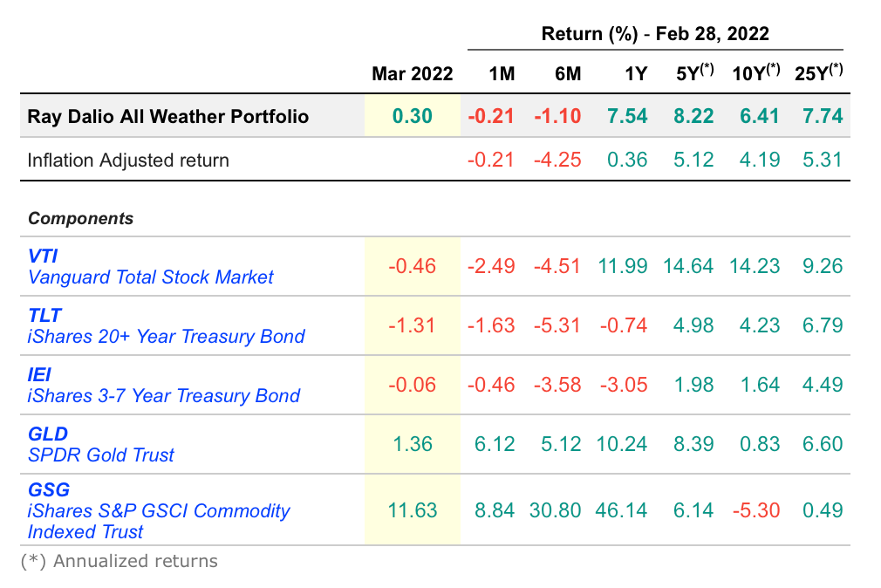The image size is (881, 588).
Task: Select GLD Mar 2022 value 1.36
Action: (413, 444)
